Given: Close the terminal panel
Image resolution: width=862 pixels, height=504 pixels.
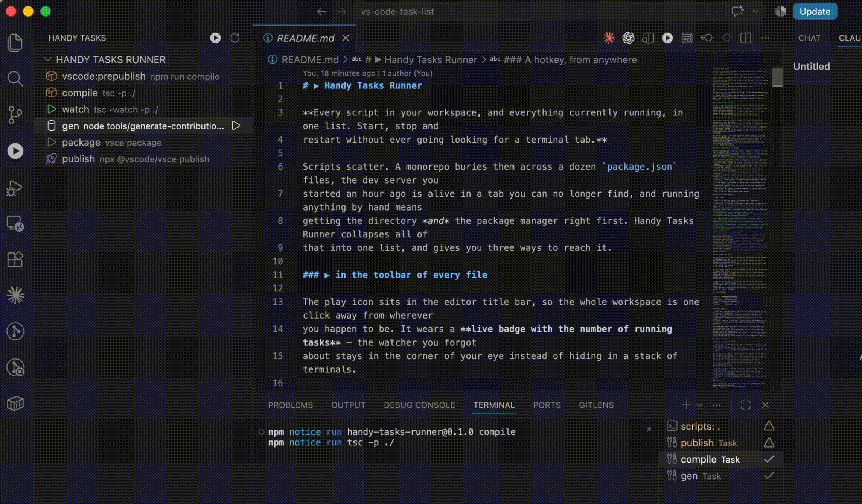Looking at the screenshot, I should tap(765, 405).
